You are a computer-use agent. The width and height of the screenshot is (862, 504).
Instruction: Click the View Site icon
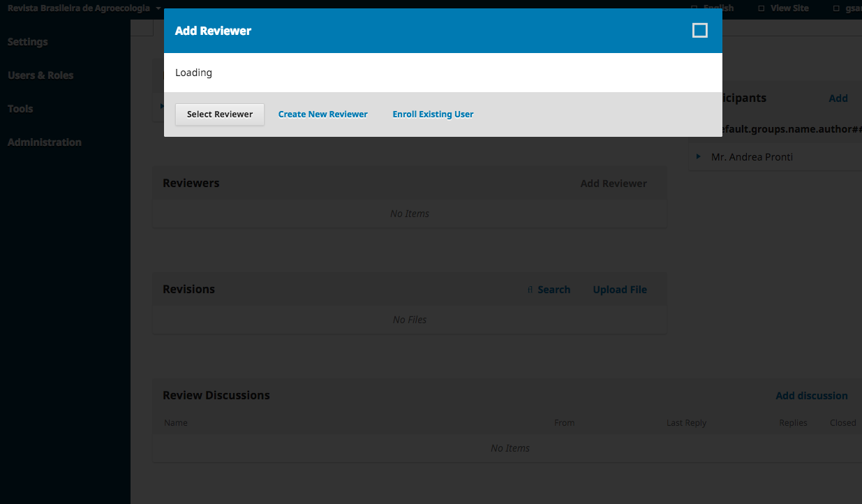761,8
